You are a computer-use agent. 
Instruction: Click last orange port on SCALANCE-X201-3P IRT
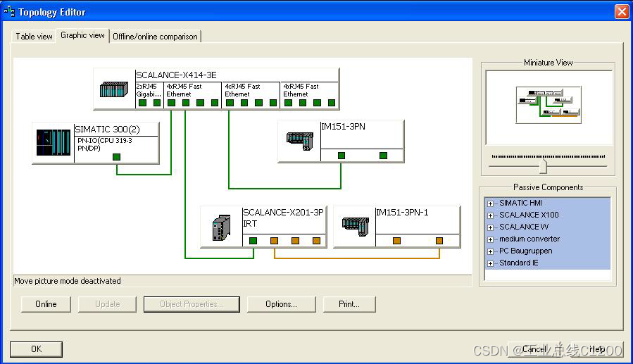tap(317, 241)
